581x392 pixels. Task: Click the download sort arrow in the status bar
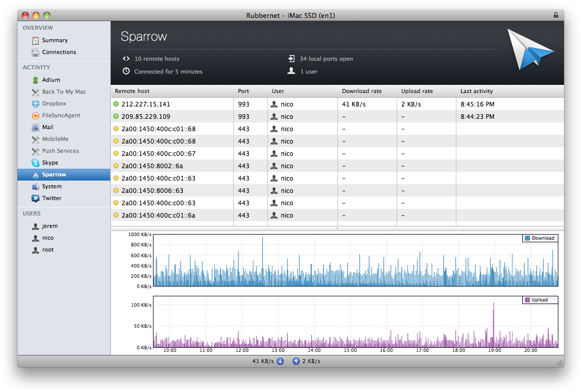click(x=280, y=361)
